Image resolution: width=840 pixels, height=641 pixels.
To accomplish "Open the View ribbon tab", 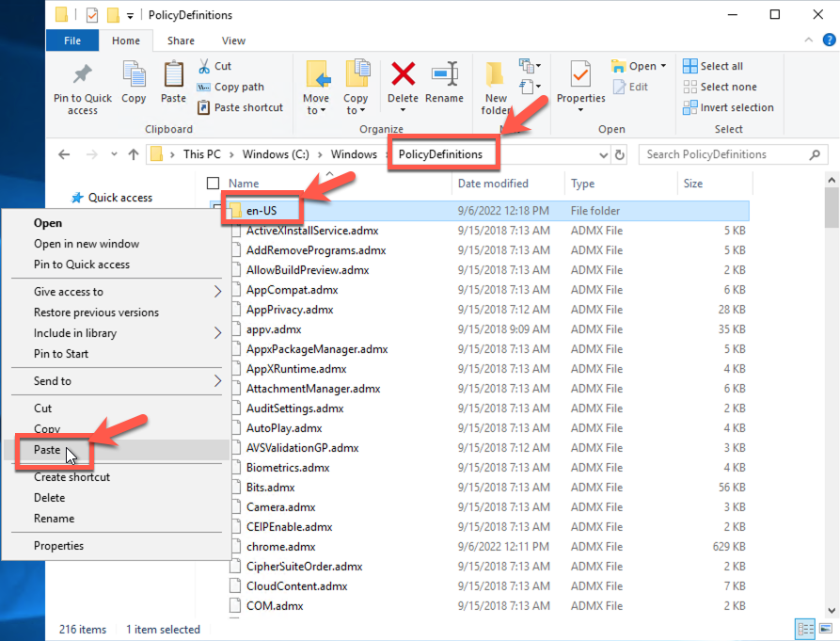I will point(233,40).
